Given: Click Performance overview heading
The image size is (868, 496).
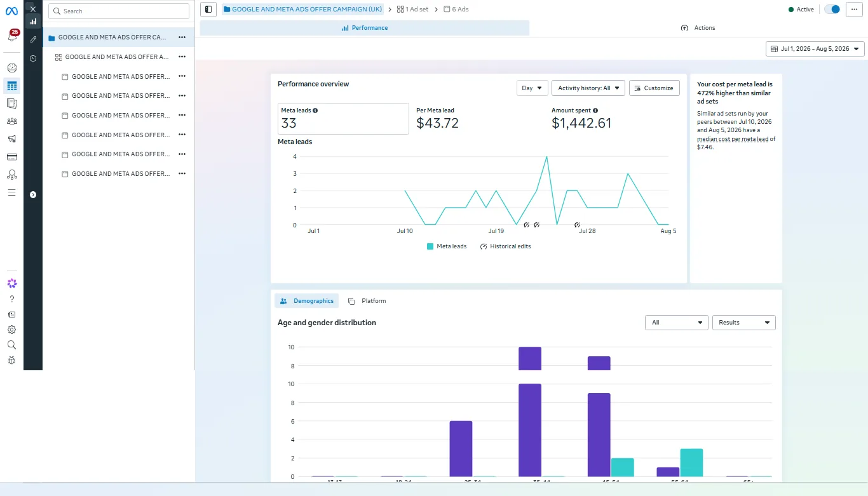Looking at the screenshot, I should (313, 84).
